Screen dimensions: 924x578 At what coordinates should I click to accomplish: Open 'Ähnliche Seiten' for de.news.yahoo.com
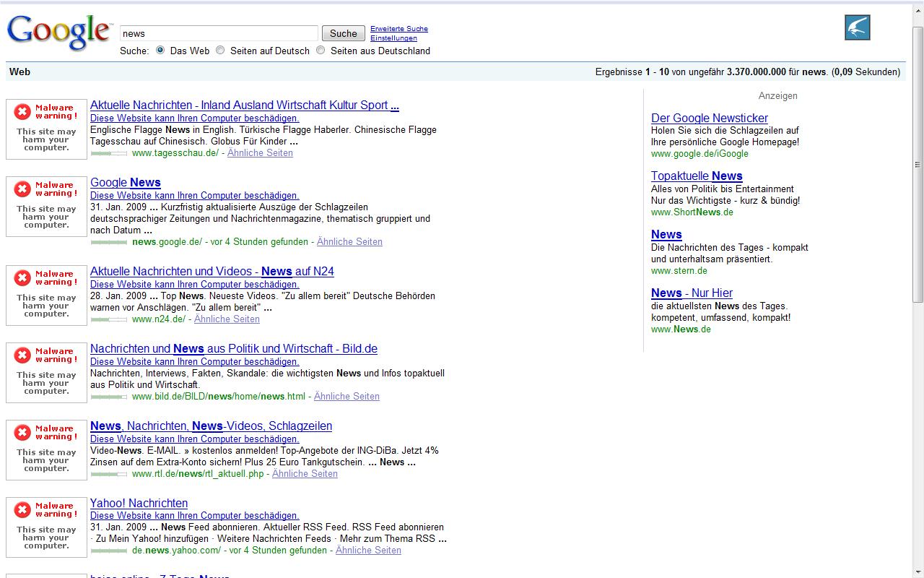[x=368, y=551]
